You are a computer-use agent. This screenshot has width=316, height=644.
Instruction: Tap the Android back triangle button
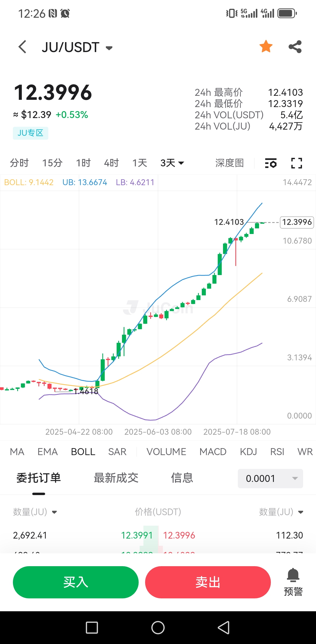click(224, 628)
